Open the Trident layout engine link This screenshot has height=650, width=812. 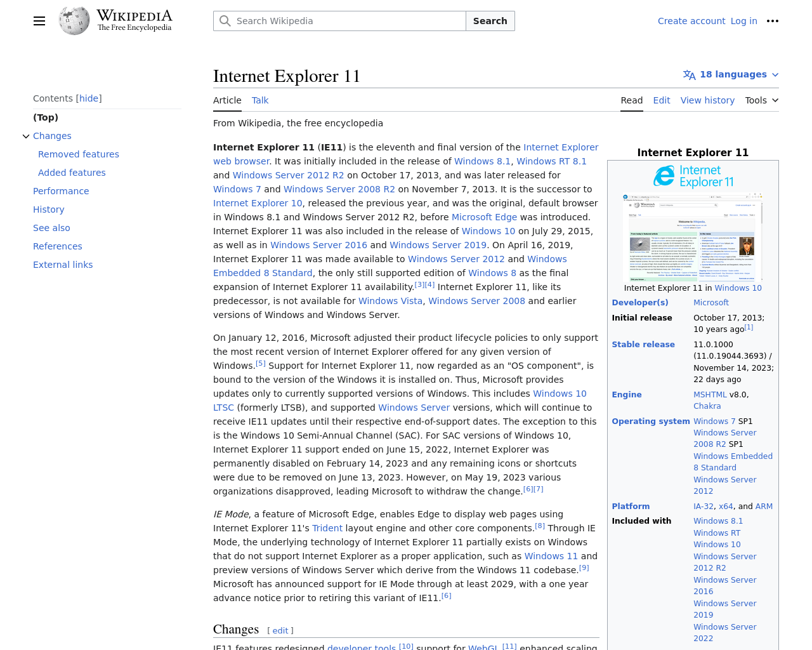pyautogui.click(x=327, y=528)
